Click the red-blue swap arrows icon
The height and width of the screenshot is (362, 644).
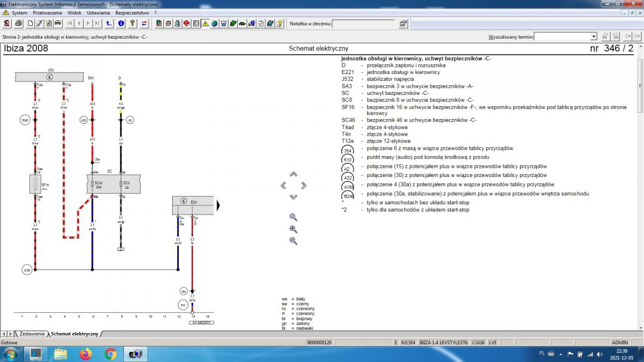tap(144, 23)
